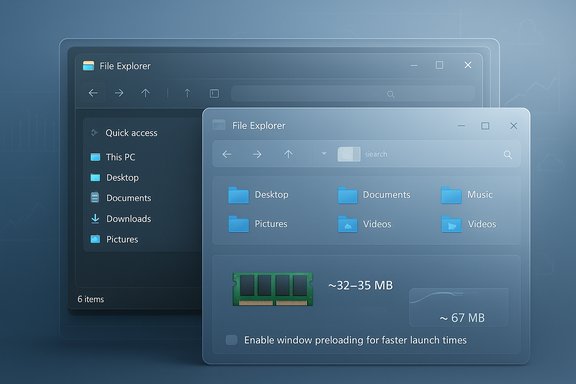Image resolution: width=576 pixels, height=384 pixels.
Task: Click the location thumbnail beside search text
Action: point(349,154)
